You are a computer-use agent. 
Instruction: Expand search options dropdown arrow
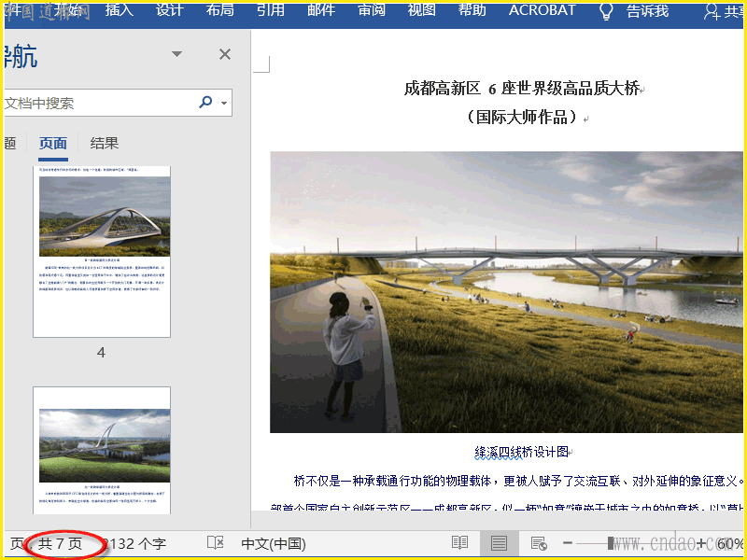[x=224, y=103]
